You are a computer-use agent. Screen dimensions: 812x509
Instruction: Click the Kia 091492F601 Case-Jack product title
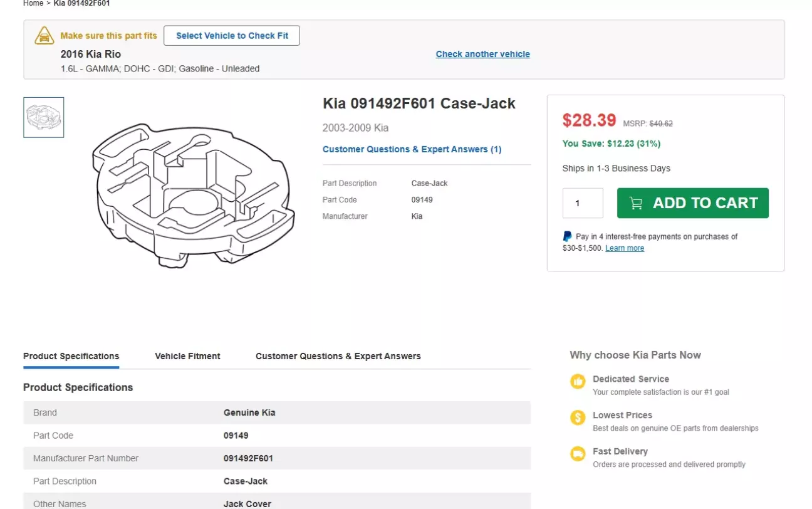pyautogui.click(x=419, y=103)
